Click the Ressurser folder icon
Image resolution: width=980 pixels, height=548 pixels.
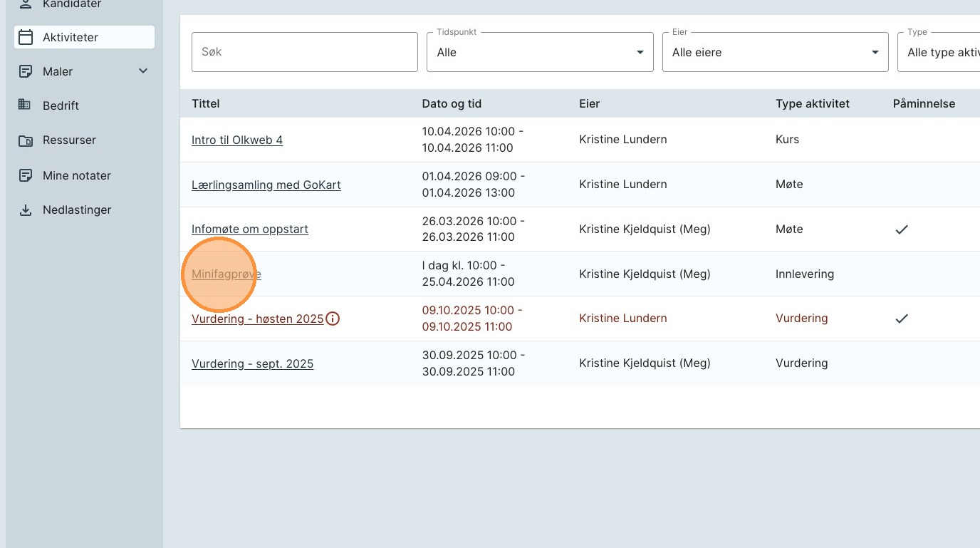click(26, 140)
